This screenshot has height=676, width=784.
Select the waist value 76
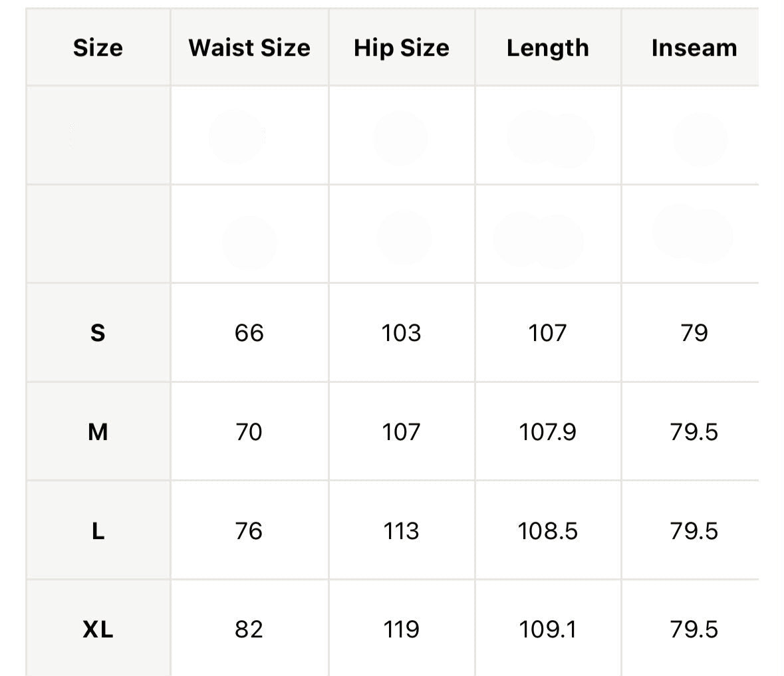click(x=249, y=530)
